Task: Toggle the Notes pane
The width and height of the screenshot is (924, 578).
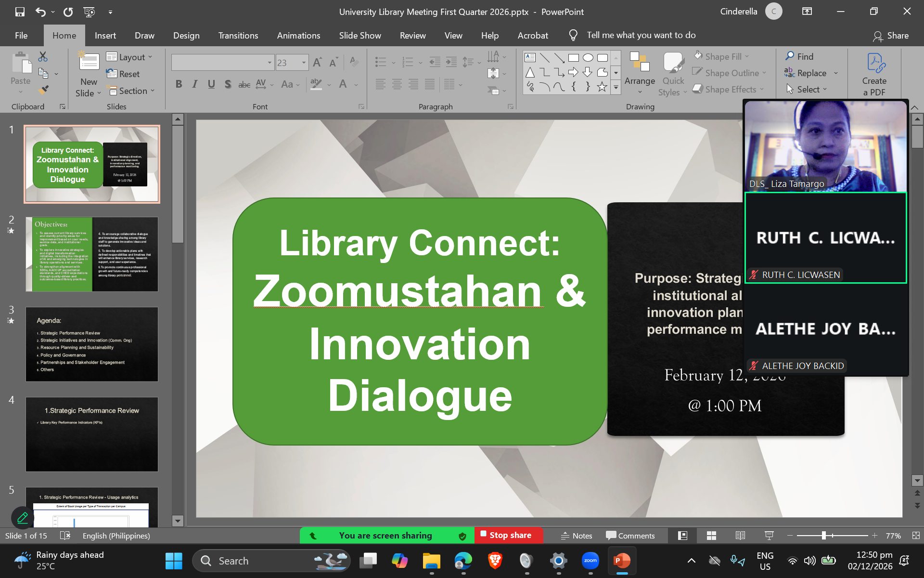Action: (x=577, y=536)
